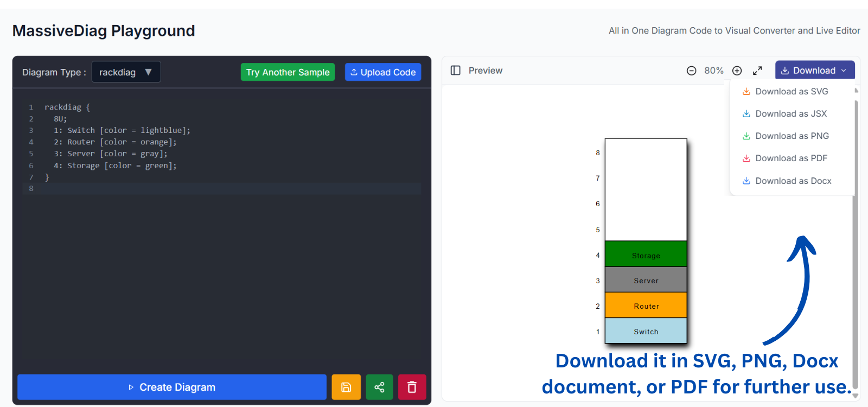The width and height of the screenshot is (868, 407).
Task: Choose Download as PDF
Action: 785,158
